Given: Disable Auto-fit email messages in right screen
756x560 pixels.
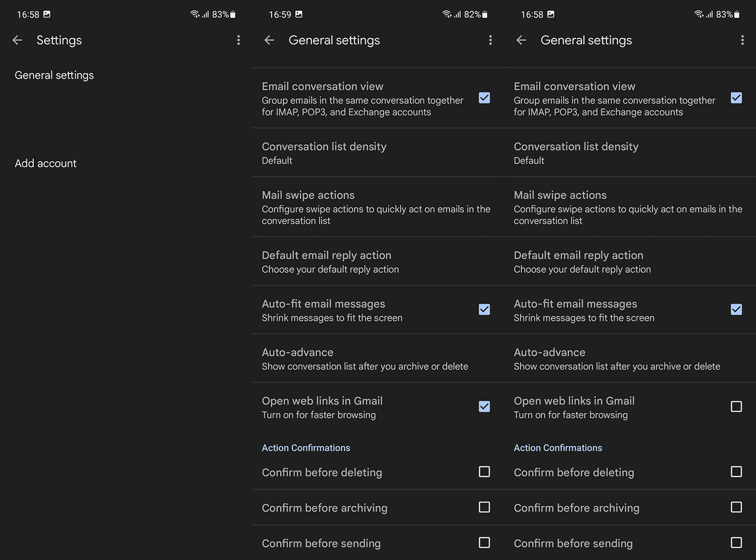Looking at the screenshot, I should click(736, 310).
